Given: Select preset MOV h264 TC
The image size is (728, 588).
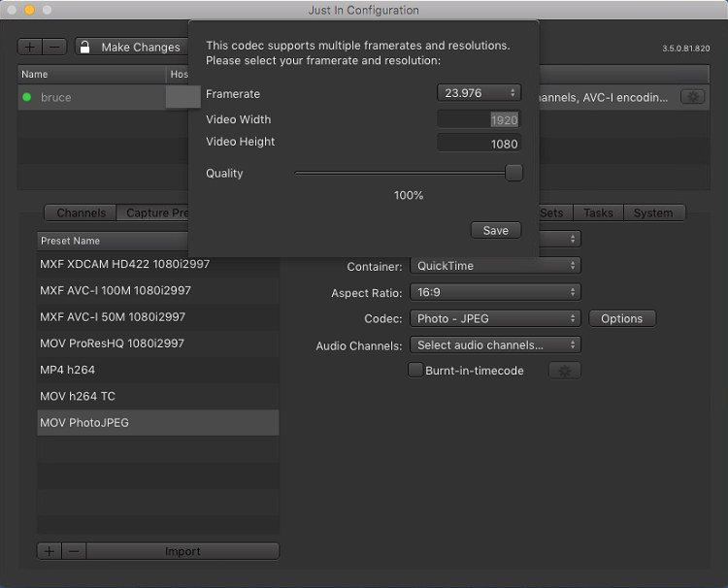Looking at the screenshot, I should point(158,396).
